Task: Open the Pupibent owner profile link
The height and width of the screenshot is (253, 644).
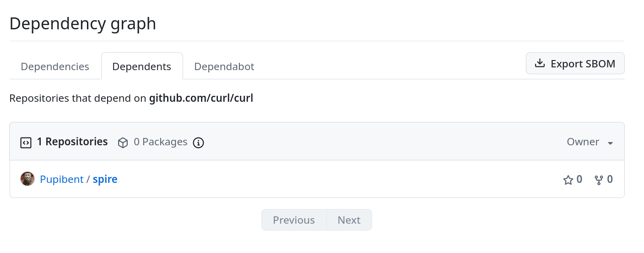Action: [x=61, y=179]
